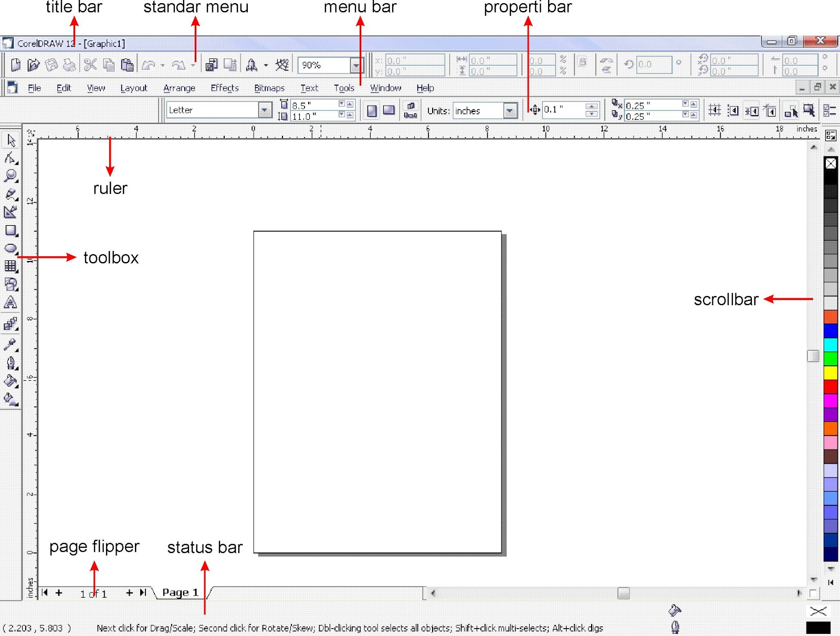The width and height of the screenshot is (840, 636).
Task: Pick the red swatch in color palette
Action: (831, 387)
